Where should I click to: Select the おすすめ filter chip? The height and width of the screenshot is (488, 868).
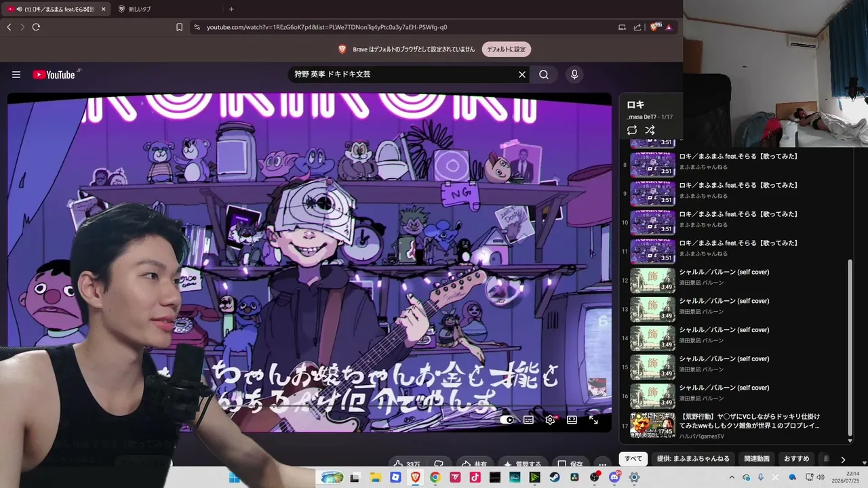point(797,459)
